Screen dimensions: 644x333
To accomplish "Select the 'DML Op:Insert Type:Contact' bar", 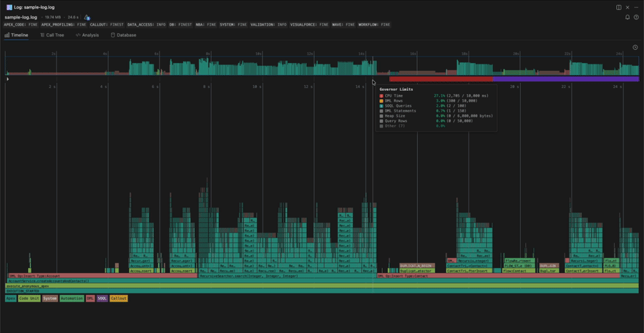I will [498, 276].
